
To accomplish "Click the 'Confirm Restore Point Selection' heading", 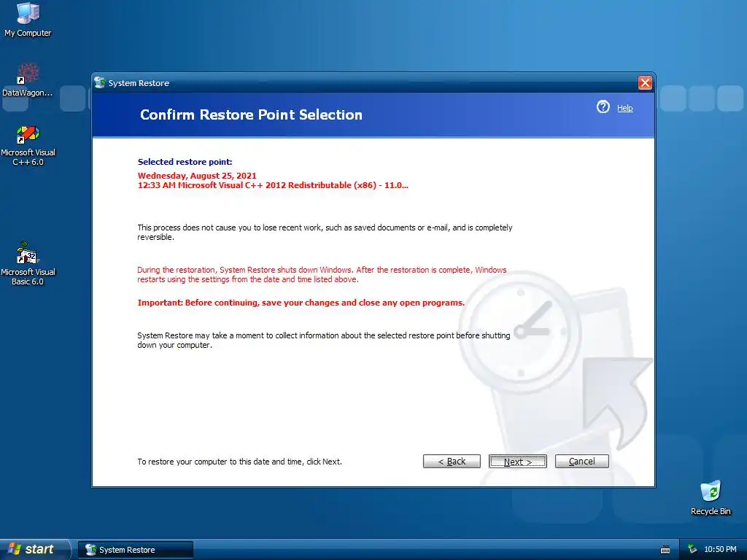I will (x=251, y=114).
